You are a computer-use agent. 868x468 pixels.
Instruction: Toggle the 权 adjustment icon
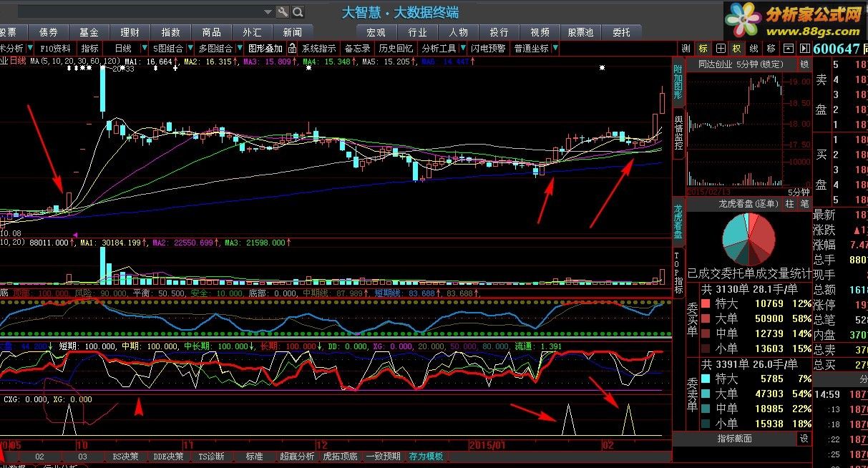pos(737,49)
